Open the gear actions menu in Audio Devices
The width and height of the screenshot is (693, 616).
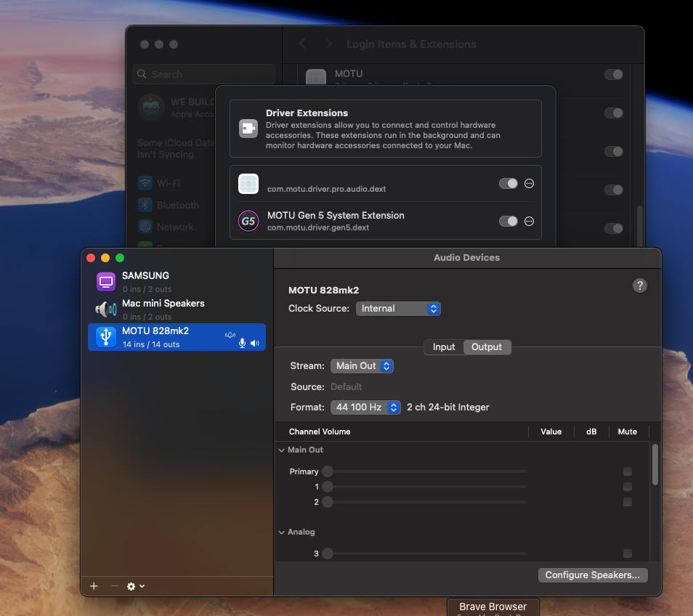click(136, 586)
